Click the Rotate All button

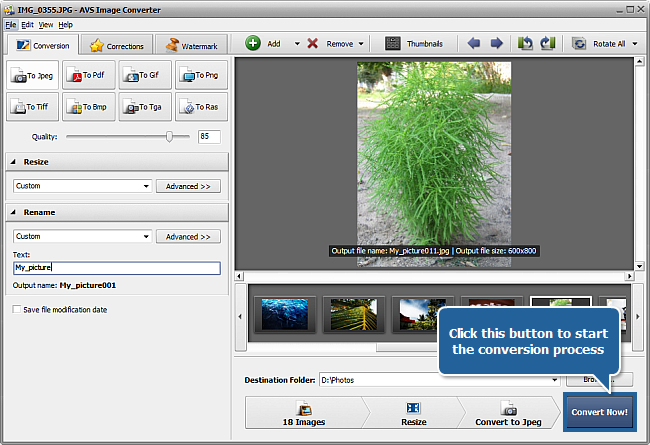coord(599,44)
